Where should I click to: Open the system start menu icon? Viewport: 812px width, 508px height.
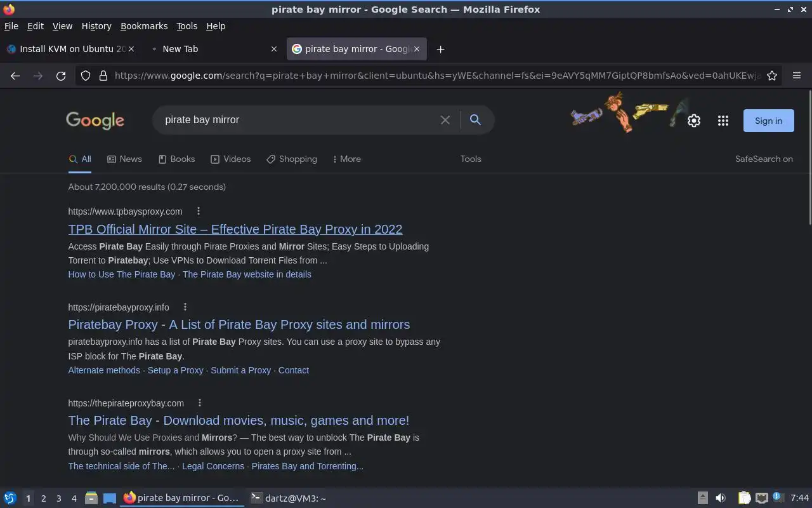(10, 498)
